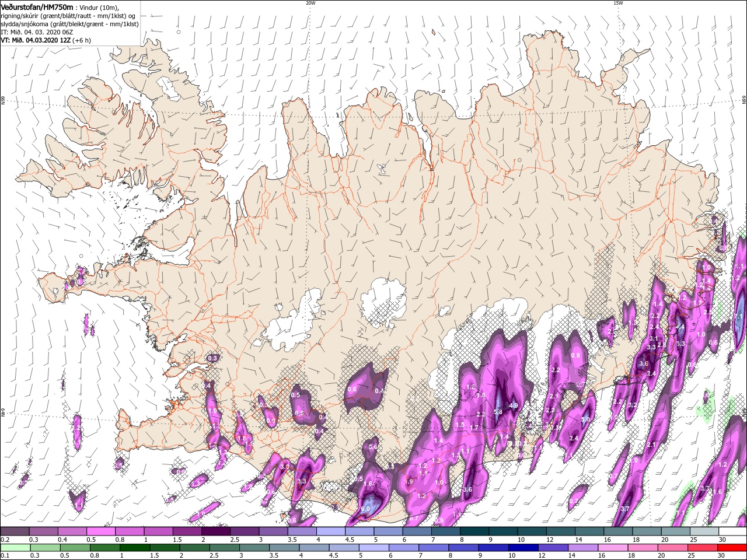Click the 30 label in the bottom legend row
747x560 pixels.
(722, 555)
